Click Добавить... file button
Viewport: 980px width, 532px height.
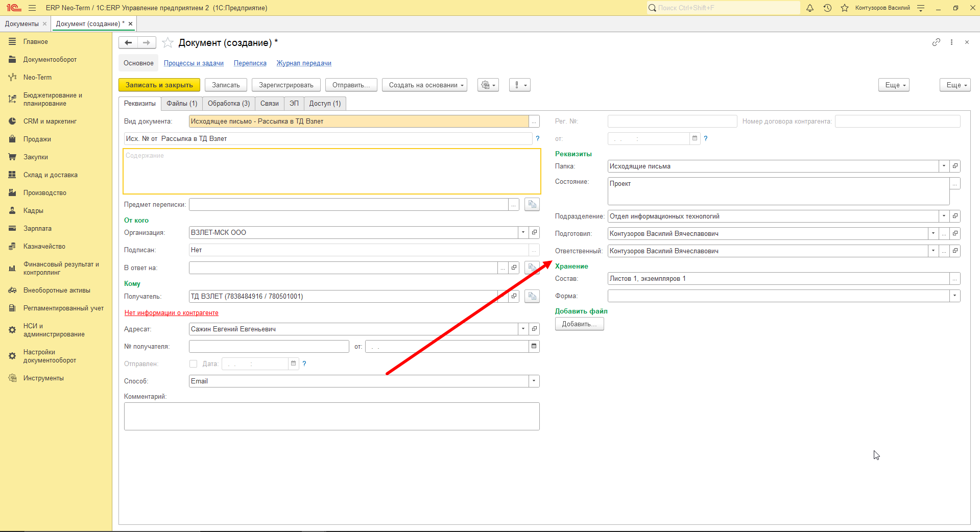(579, 324)
